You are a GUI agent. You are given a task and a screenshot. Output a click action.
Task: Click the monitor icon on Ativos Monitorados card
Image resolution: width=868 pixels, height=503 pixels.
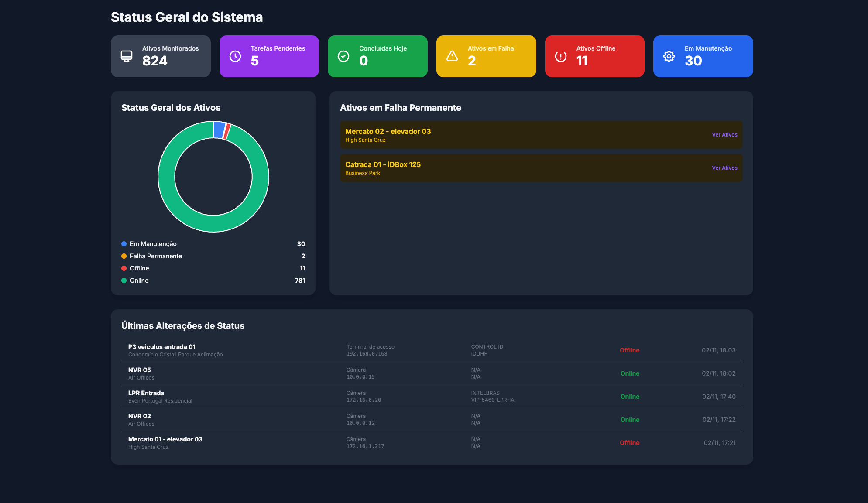(x=127, y=56)
